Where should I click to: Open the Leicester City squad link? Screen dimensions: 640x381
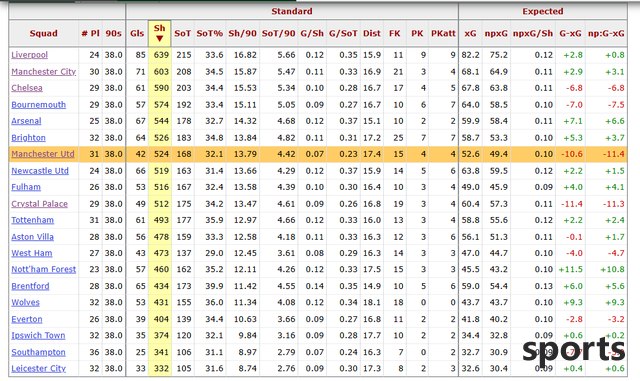coord(38,369)
